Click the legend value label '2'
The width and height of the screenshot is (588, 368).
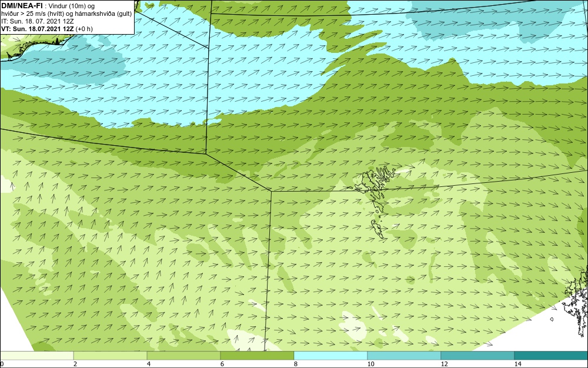75,364
